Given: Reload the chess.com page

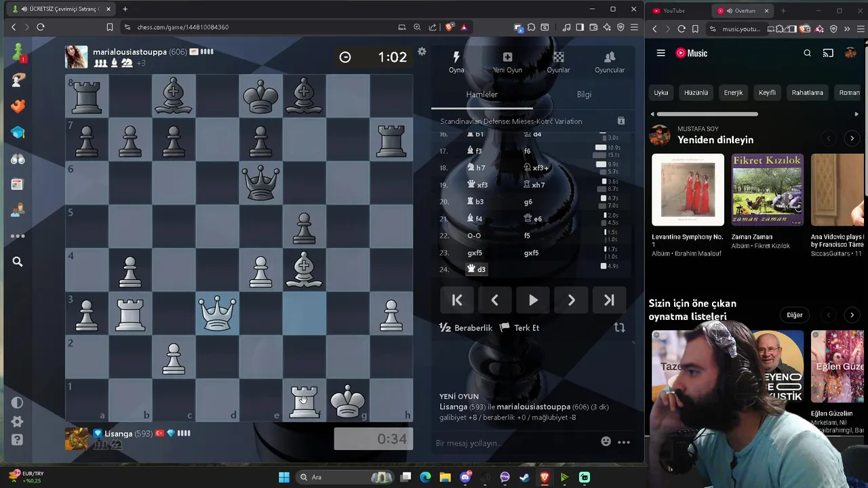Looking at the screenshot, I should pos(41,27).
